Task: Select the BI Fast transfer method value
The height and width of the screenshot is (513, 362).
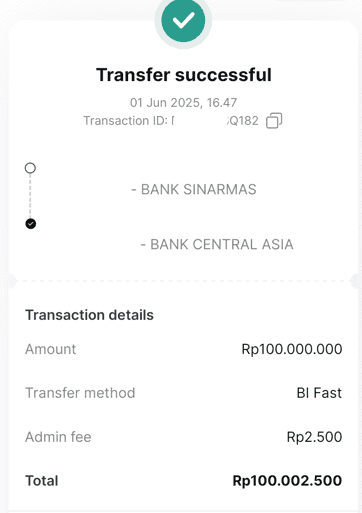Action: pos(319,393)
